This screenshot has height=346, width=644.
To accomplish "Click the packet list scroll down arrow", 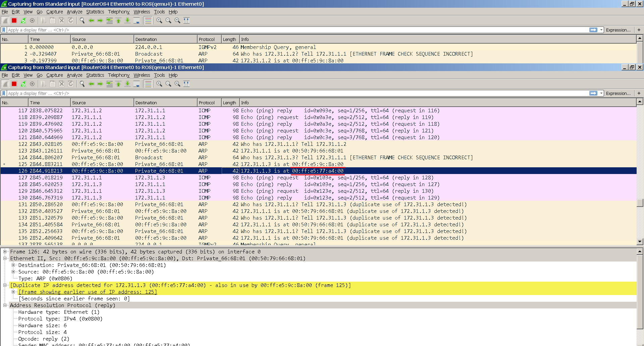I will click(x=640, y=241).
